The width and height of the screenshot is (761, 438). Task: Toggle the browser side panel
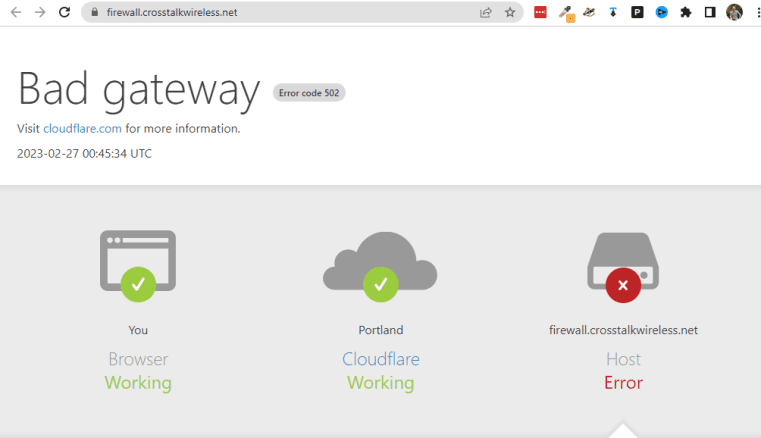[710, 12]
